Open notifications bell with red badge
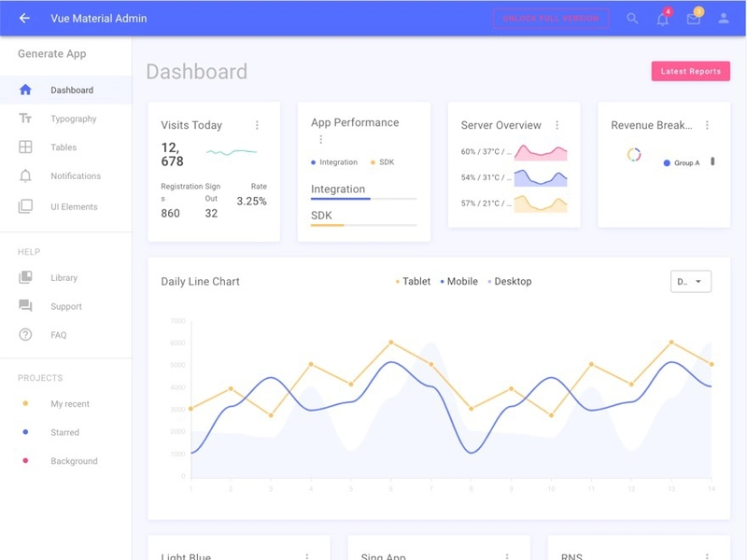Image resolution: width=747 pixels, height=560 pixels. 663,19
